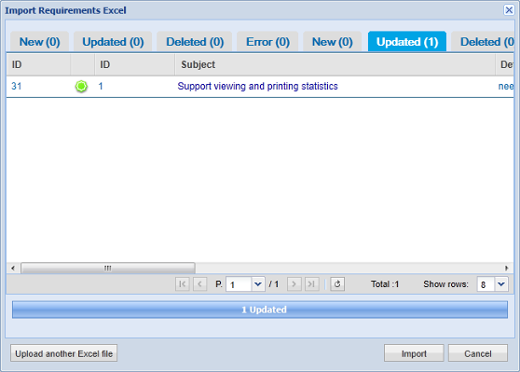Click the Show rows value field

coord(486,284)
